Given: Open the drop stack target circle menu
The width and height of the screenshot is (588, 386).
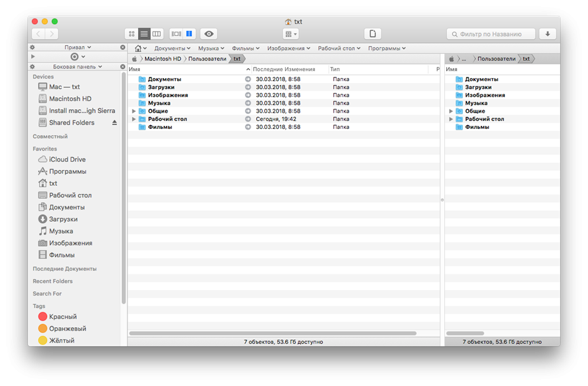Looking at the screenshot, I should click(x=77, y=57).
